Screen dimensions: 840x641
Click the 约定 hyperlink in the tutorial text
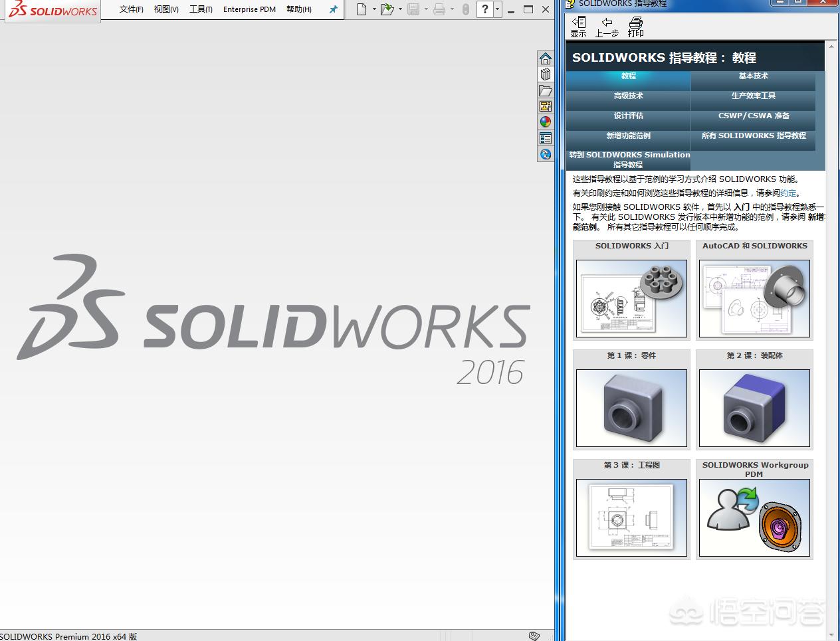point(788,193)
